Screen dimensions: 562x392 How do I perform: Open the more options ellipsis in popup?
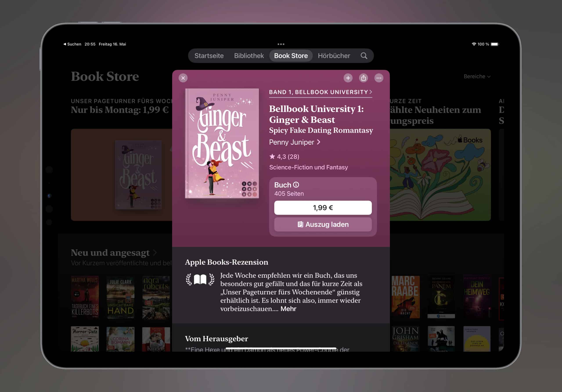tap(379, 78)
